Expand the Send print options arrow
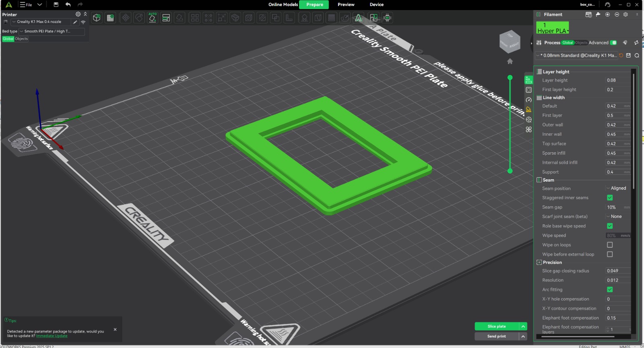 pos(523,336)
